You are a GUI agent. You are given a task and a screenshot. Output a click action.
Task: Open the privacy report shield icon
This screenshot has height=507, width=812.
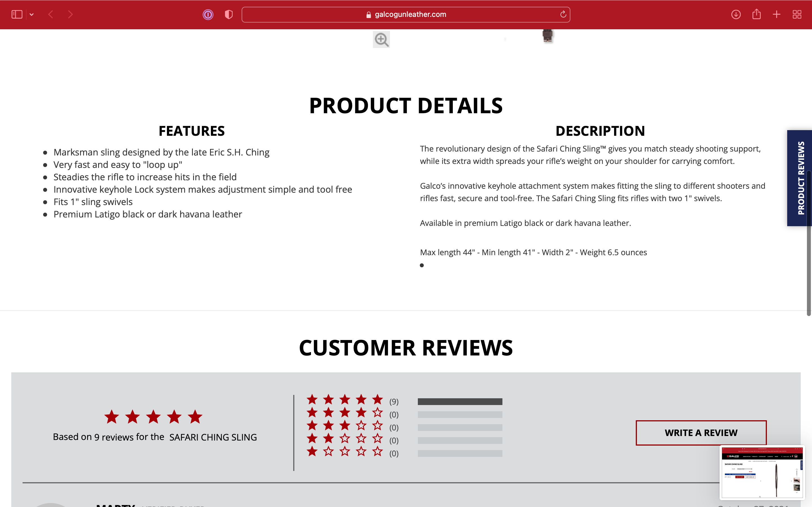point(229,14)
